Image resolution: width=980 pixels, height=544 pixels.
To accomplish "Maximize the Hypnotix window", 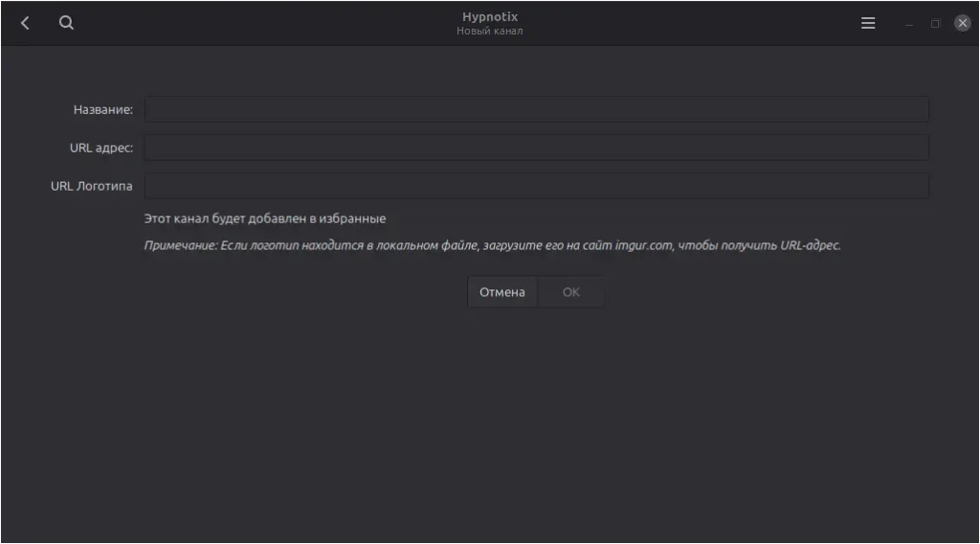I will click(x=935, y=24).
